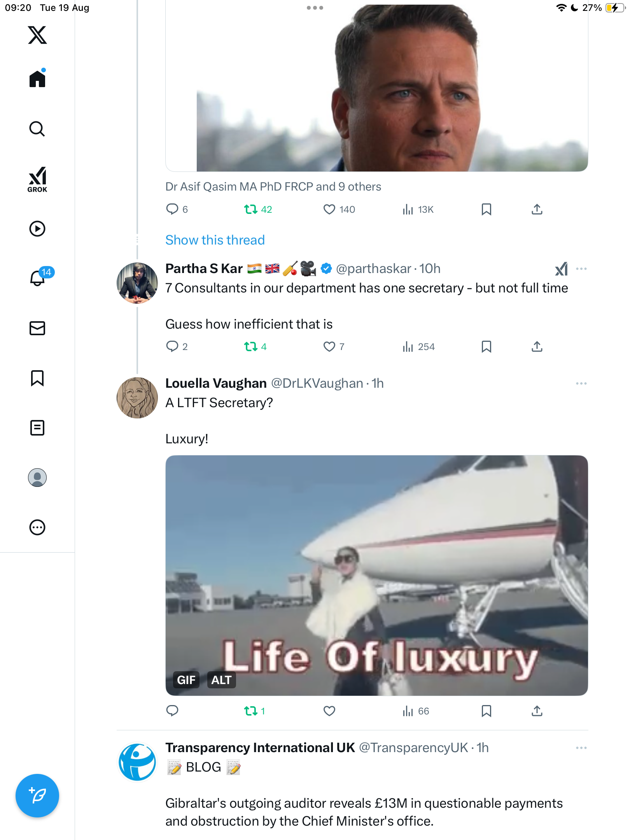This screenshot has width=630, height=840.
Task: Click the Grok icon on Partha's post
Action: [561, 269]
